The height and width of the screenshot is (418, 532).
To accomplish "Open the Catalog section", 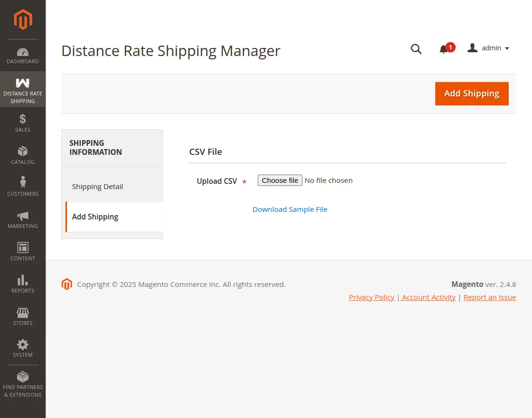I will (22, 155).
